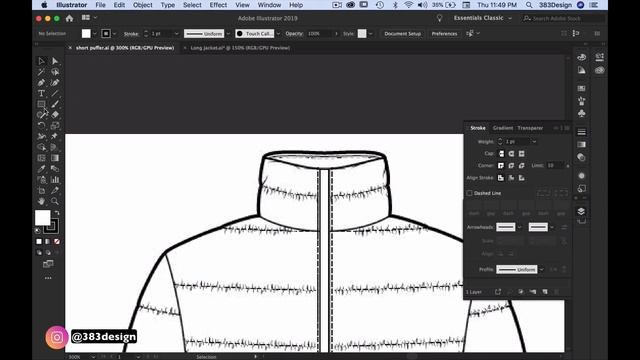Select the Line Segment tool
640x360 pixels.
pyautogui.click(x=55, y=93)
